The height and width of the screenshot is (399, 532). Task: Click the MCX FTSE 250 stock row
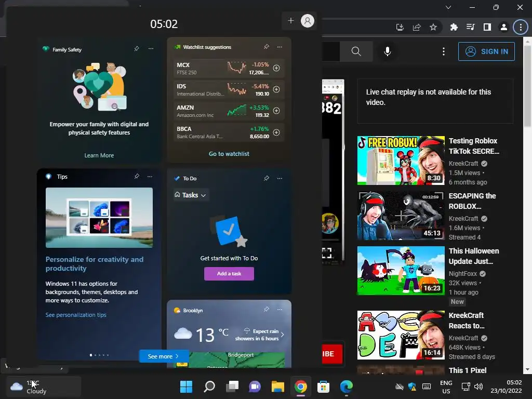pos(229,68)
